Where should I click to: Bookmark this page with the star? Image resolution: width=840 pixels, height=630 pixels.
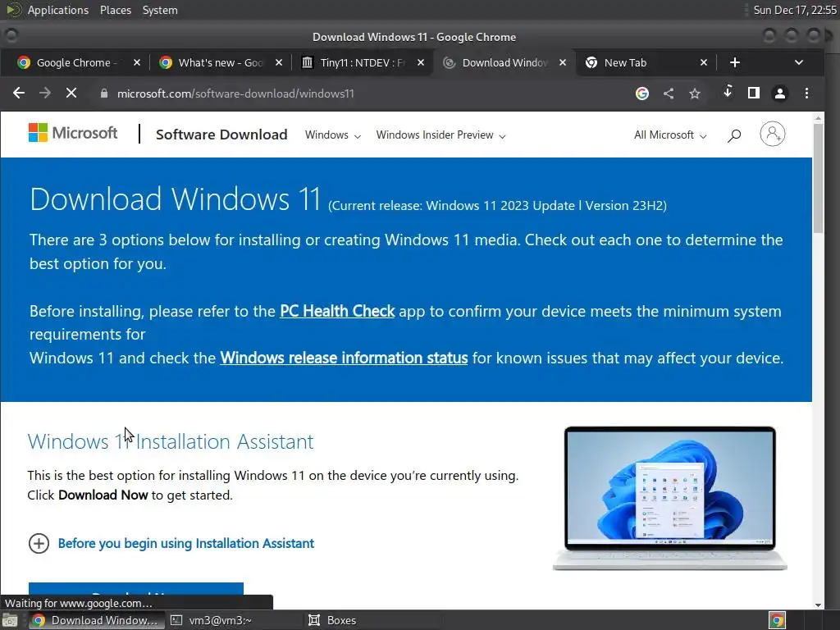695,94
